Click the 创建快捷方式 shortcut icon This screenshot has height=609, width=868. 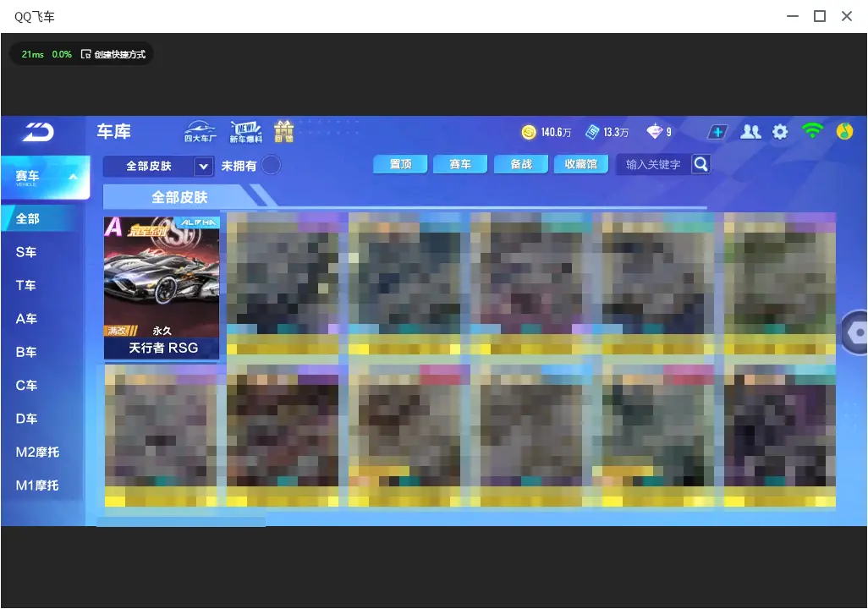85,53
